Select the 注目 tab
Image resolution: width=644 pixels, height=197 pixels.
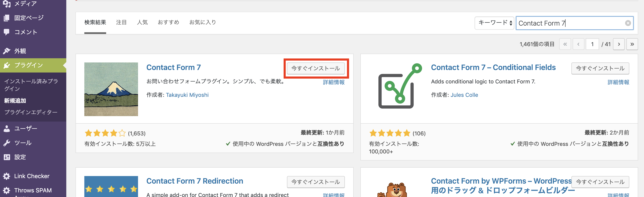121,22
